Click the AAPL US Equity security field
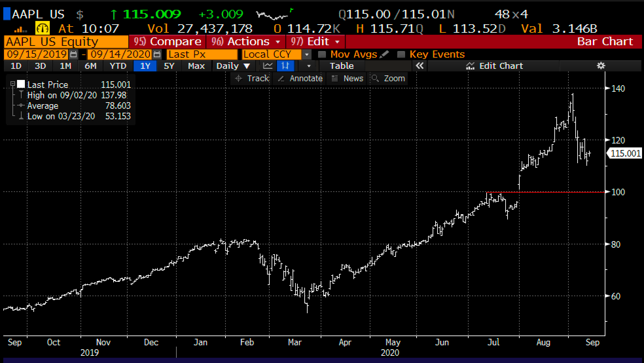This screenshot has width=644, height=363. click(66, 42)
